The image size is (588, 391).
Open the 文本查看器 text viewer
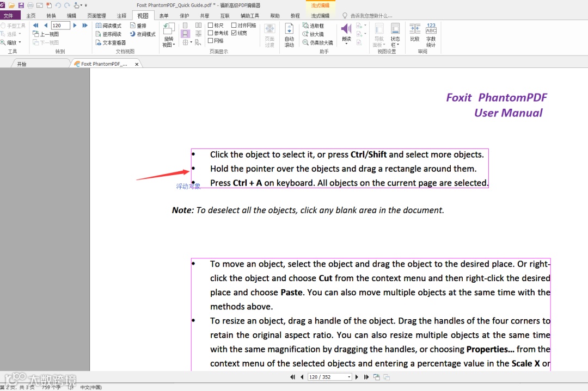111,43
